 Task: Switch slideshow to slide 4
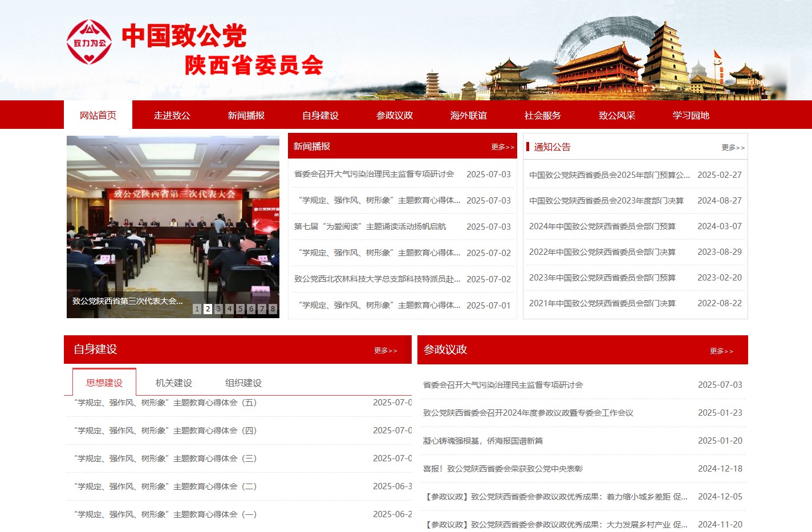click(x=229, y=308)
